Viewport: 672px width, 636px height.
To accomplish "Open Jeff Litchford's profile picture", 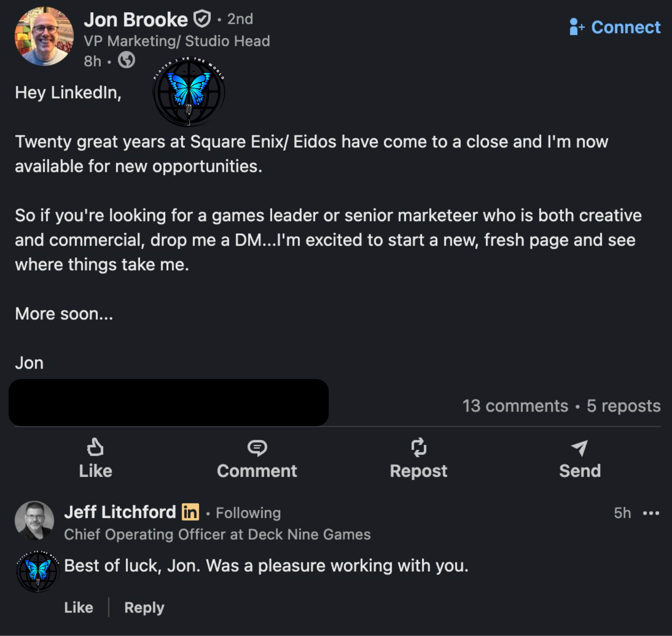I will click(34, 520).
